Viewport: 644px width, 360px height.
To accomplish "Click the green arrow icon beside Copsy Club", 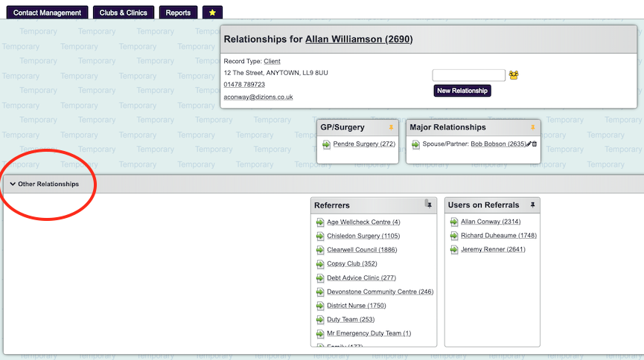I will click(x=320, y=264).
